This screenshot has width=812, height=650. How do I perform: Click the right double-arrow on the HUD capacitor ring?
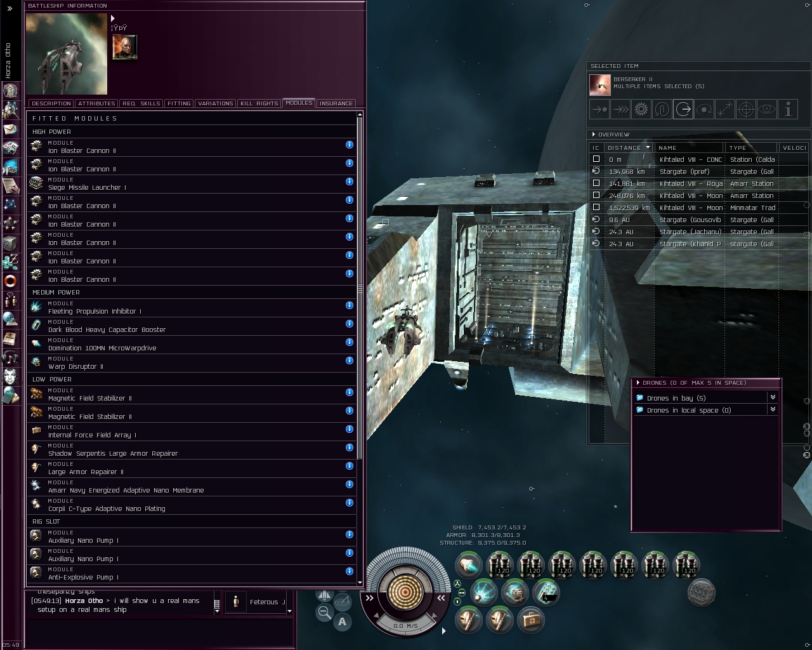441,598
